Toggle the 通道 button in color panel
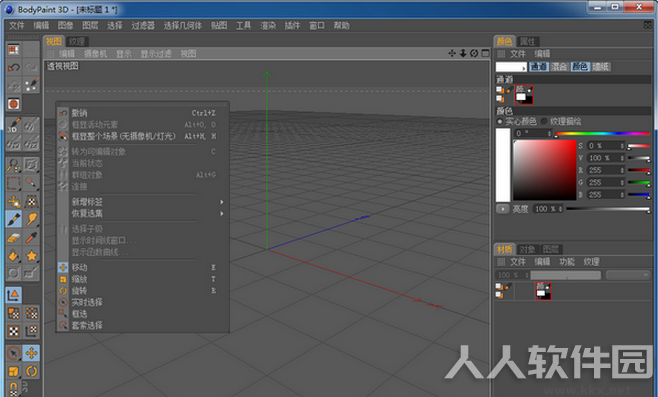 point(539,67)
